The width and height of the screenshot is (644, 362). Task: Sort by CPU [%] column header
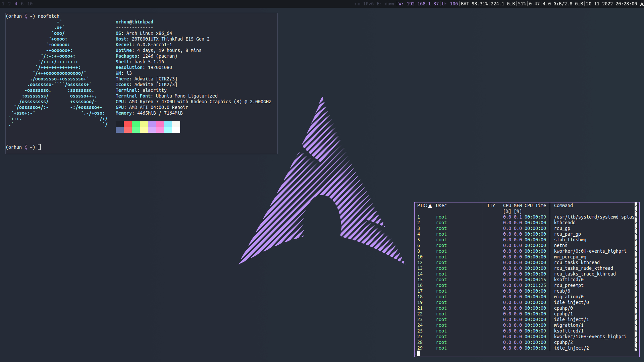tap(507, 208)
